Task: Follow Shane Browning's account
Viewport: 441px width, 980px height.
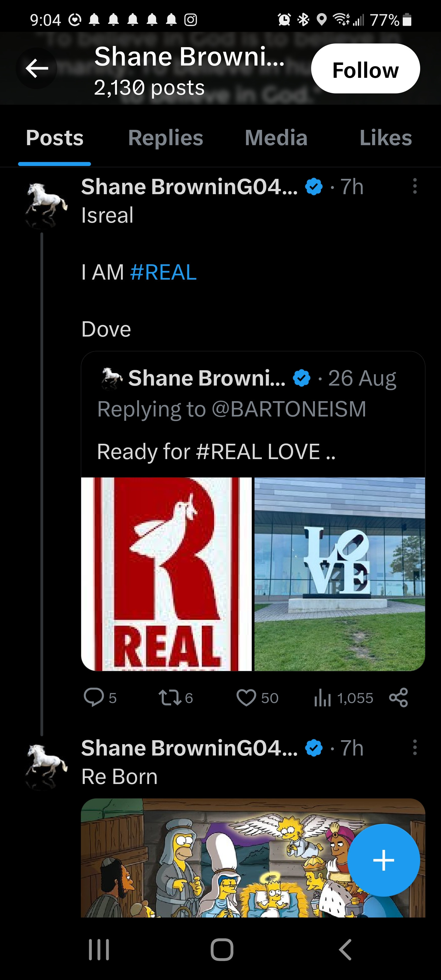Action: (x=365, y=69)
